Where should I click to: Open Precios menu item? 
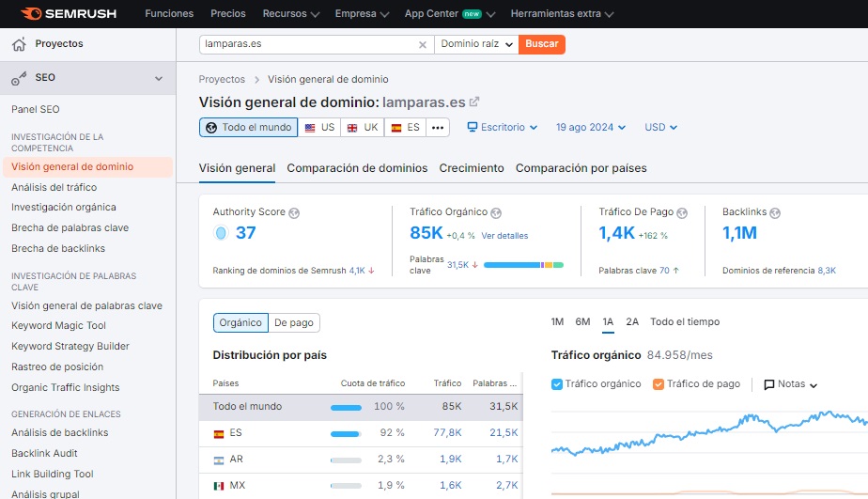click(x=228, y=14)
